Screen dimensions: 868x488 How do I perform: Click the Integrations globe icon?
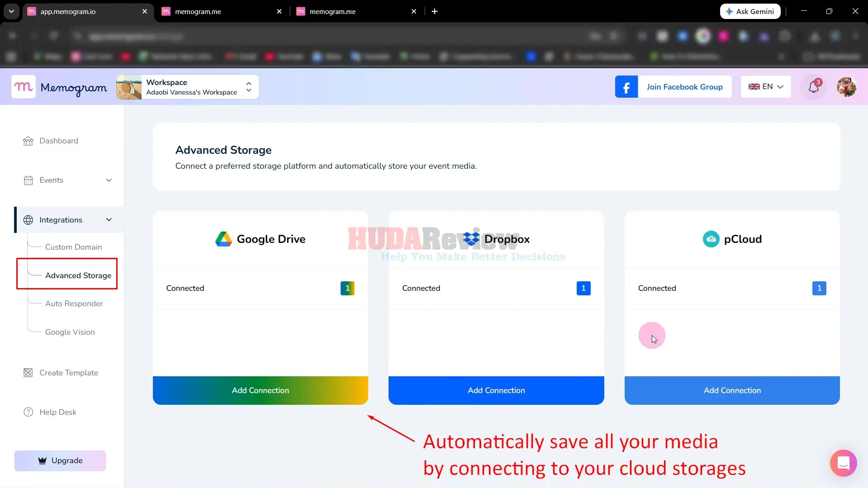coord(28,220)
